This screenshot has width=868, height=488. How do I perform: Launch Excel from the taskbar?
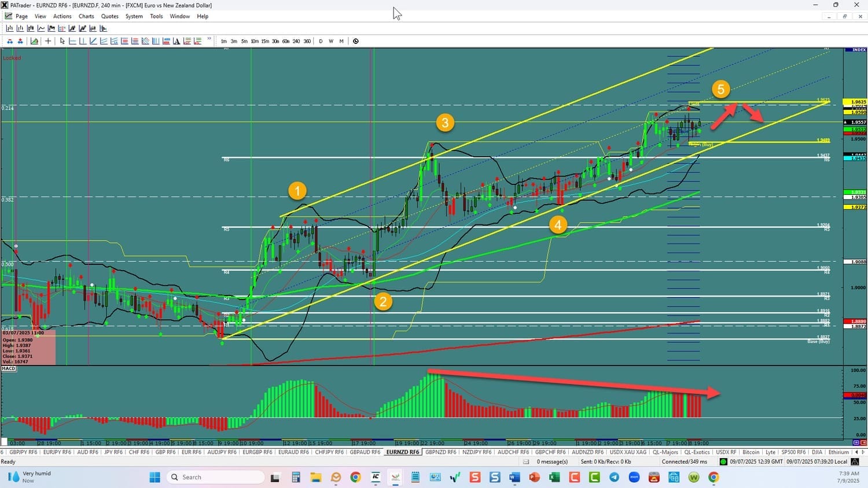[554, 477]
